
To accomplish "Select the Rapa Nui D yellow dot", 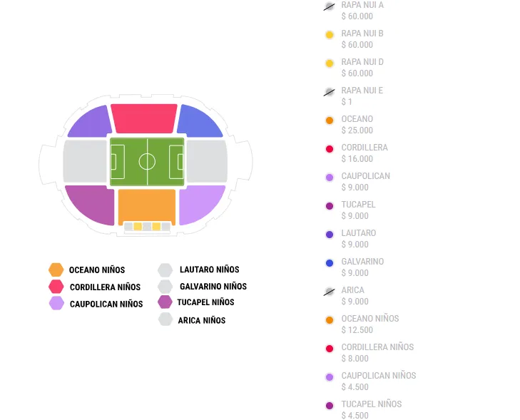I will (x=330, y=63).
